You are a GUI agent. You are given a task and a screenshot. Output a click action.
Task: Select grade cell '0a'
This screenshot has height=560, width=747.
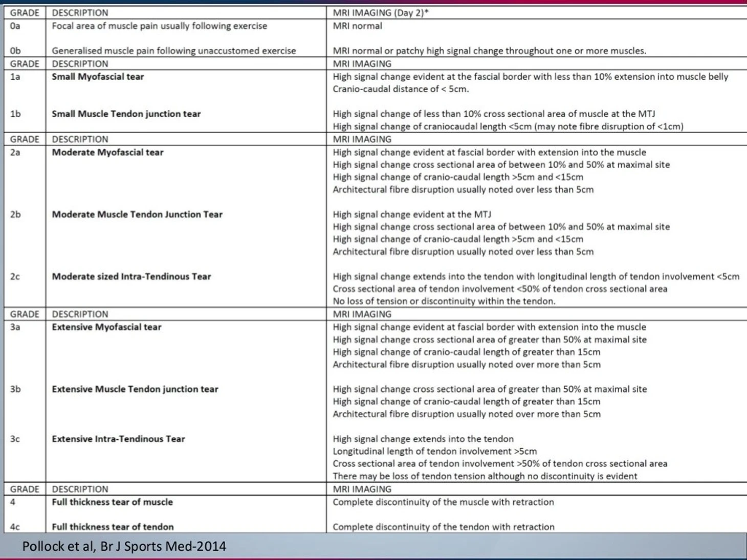pyautogui.click(x=15, y=26)
